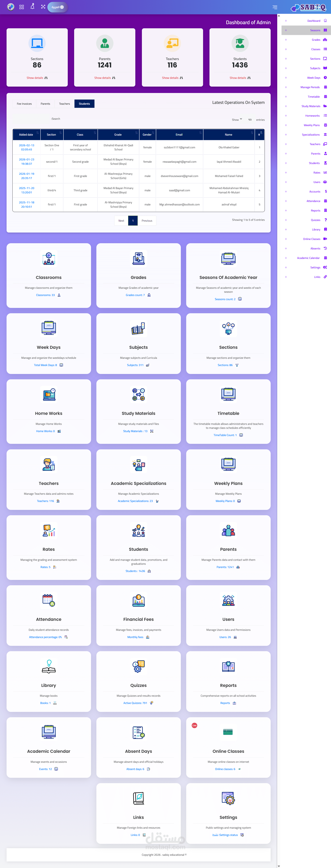Switch language with the العربية button

point(58,7)
